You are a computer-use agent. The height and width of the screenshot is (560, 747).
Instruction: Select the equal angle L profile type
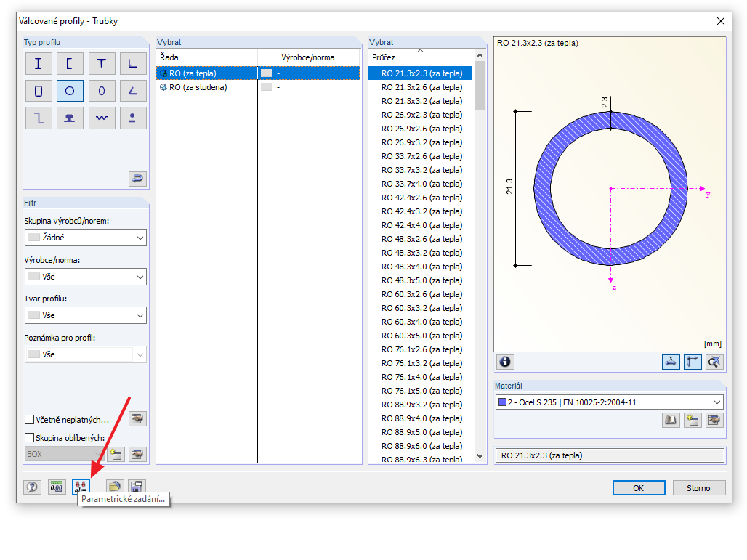click(133, 63)
